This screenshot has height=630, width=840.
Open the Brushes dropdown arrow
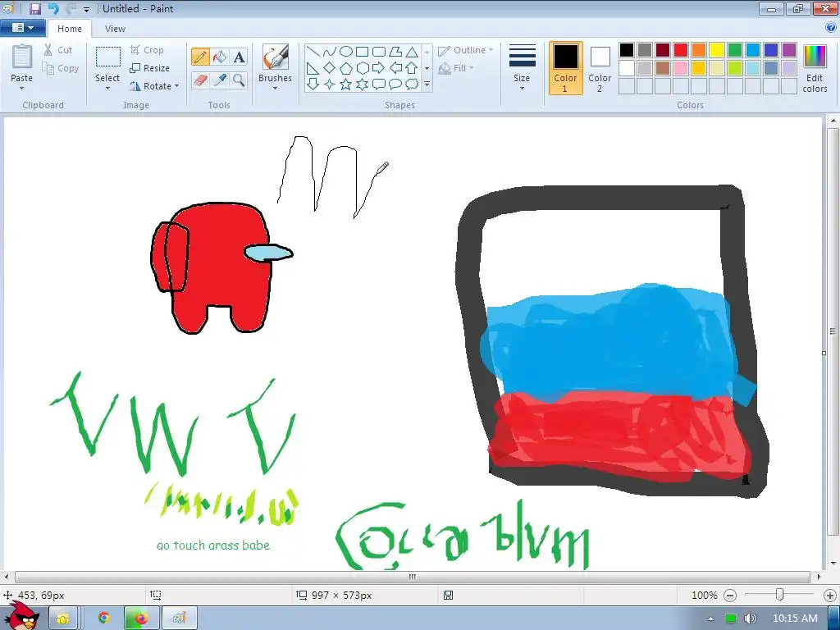(276, 89)
